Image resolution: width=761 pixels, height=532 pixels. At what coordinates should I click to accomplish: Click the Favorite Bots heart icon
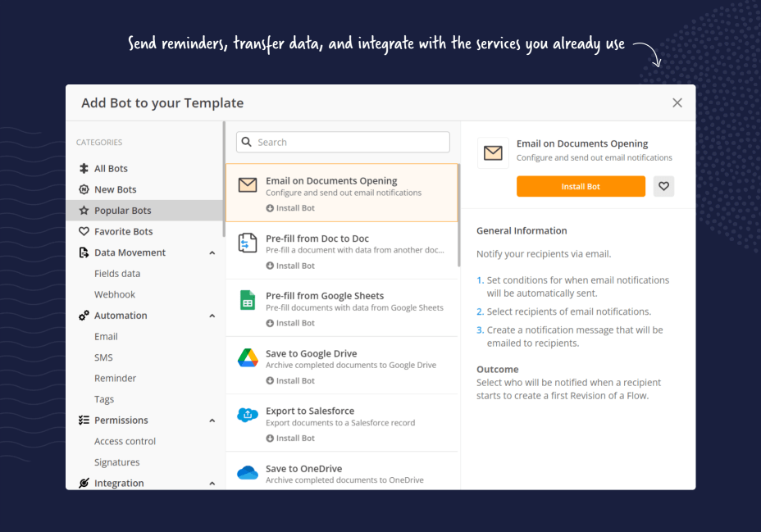pyautogui.click(x=83, y=231)
